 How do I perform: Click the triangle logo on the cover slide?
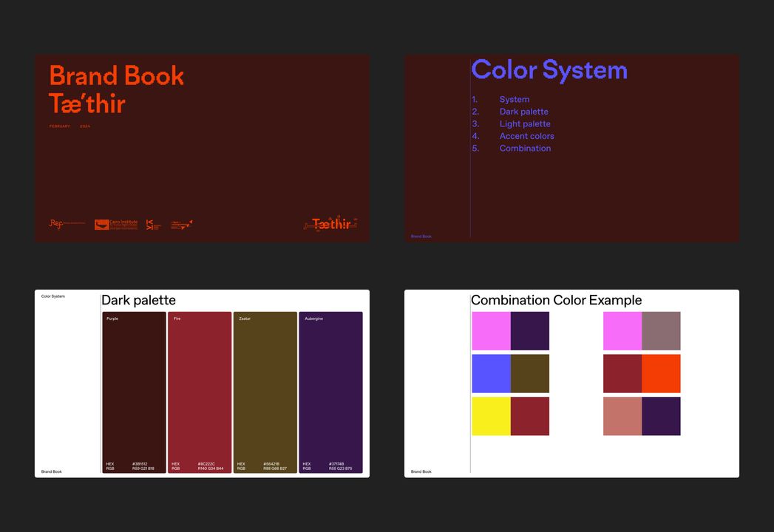click(x=182, y=225)
